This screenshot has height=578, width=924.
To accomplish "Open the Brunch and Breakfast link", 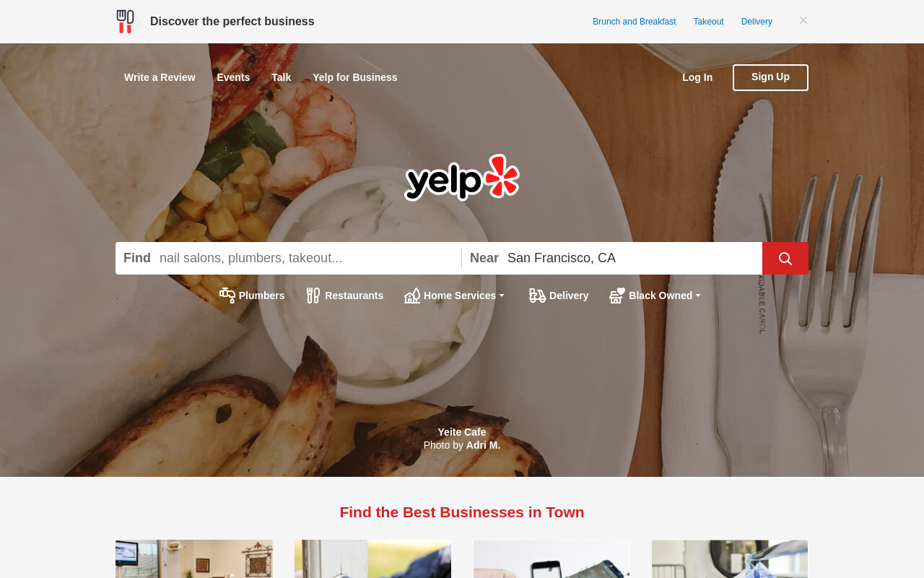I will [x=635, y=22].
